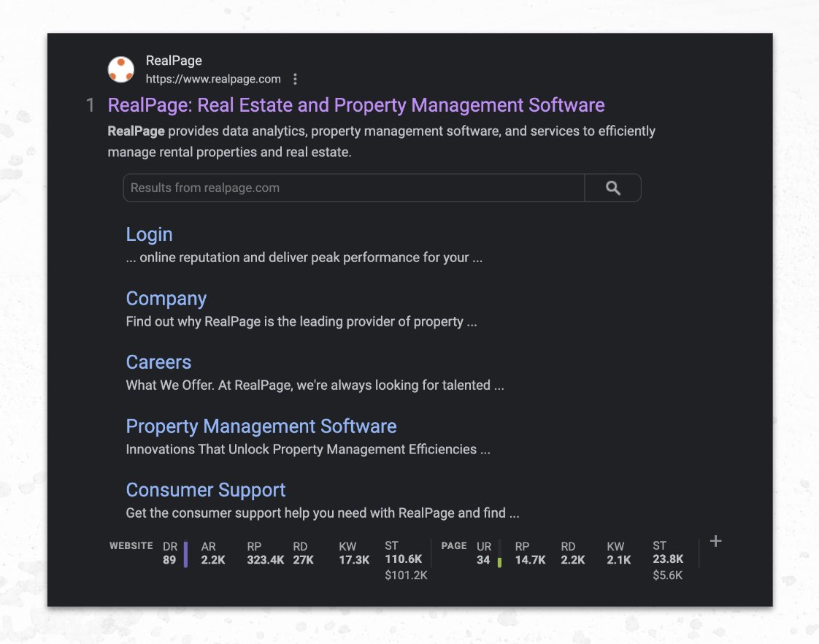This screenshot has height=644, width=819.
Task: Expand the SEO toolbar plus icon
Action: (x=715, y=541)
